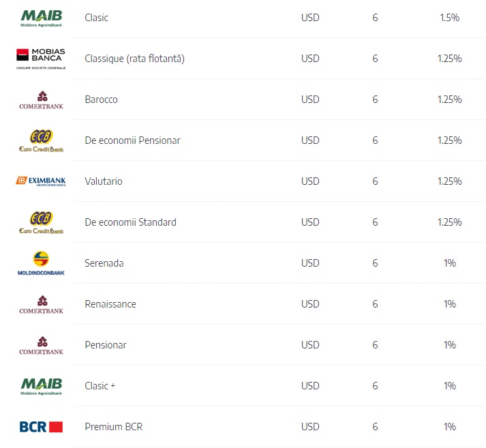Image resolution: width=486 pixels, height=448 pixels.
Task: Select the De economii Pensionar deposit
Action: [132, 140]
